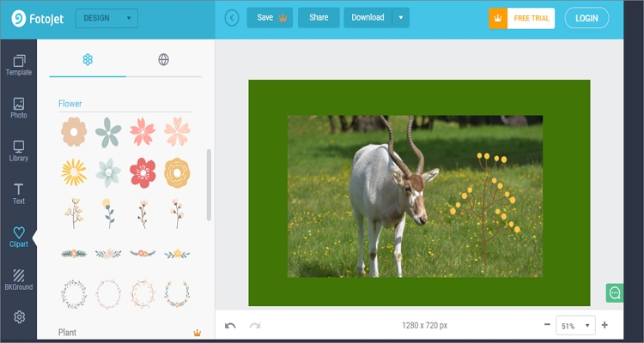Click the undo arrow
Screen dimensions: 644x343
pos(230,326)
